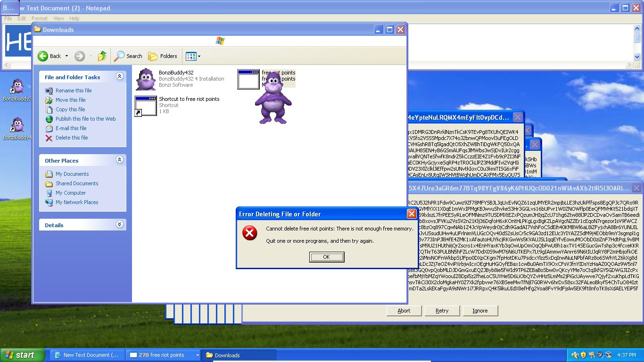Open the Windows start menu

coord(23,355)
